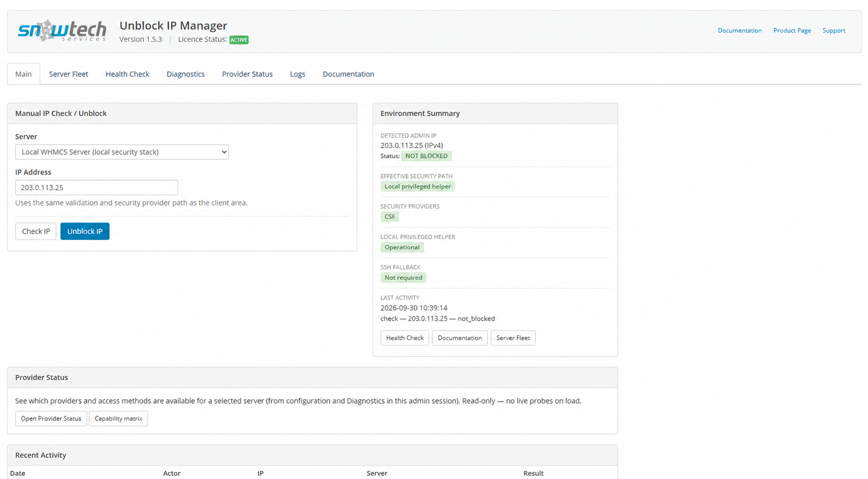Switch to the Diagnostics tab
This screenshot has height=479, width=868.
(x=186, y=74)
